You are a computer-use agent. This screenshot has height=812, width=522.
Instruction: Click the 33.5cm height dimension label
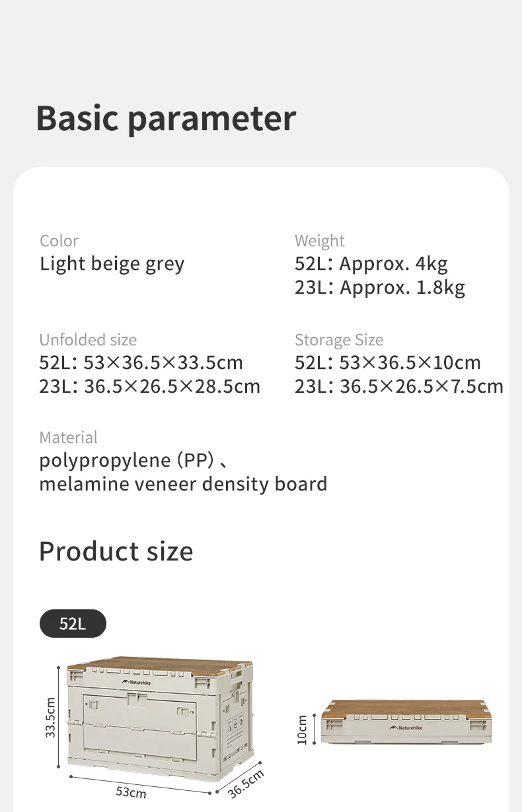coord(51,718)
